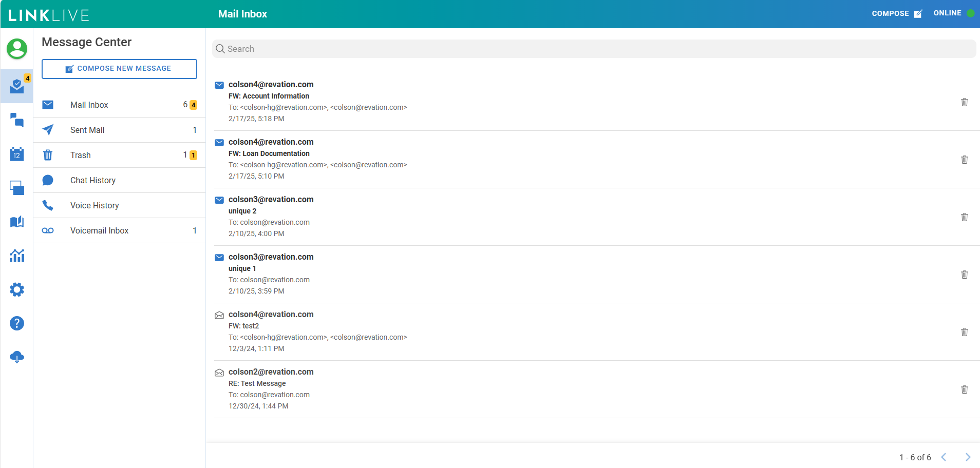Click the Search mail input field

(593, 49)
